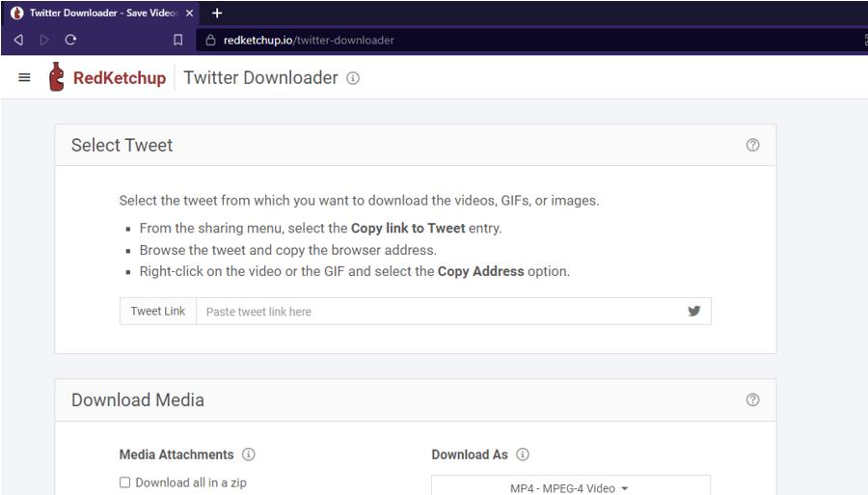The image size is (868, 495).
Task: Reload the page with the refresh icon
Action: pos(70,40)
